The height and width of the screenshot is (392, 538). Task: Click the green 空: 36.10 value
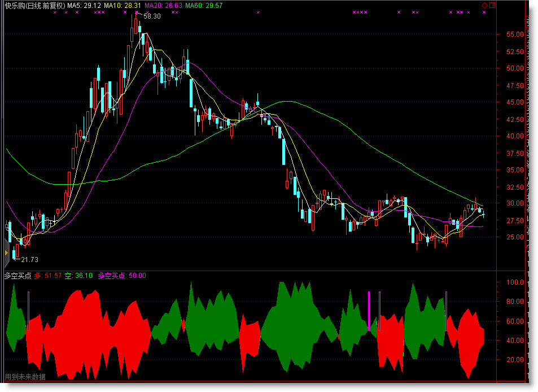click(78, 276)
